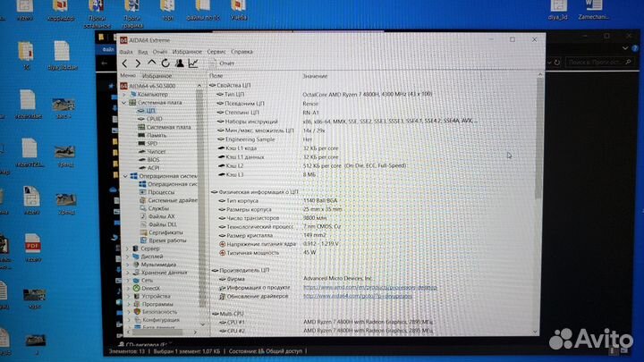Screen dimensions: 644x362
Task: Select the Типичная мощность row
Action: (x=372, y=253)
